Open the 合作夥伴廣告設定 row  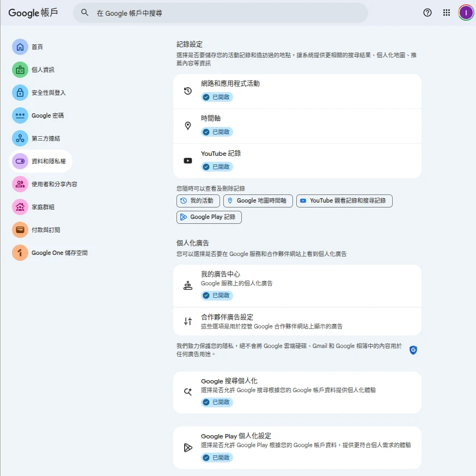pyautogui.click(x=297, y=321)
